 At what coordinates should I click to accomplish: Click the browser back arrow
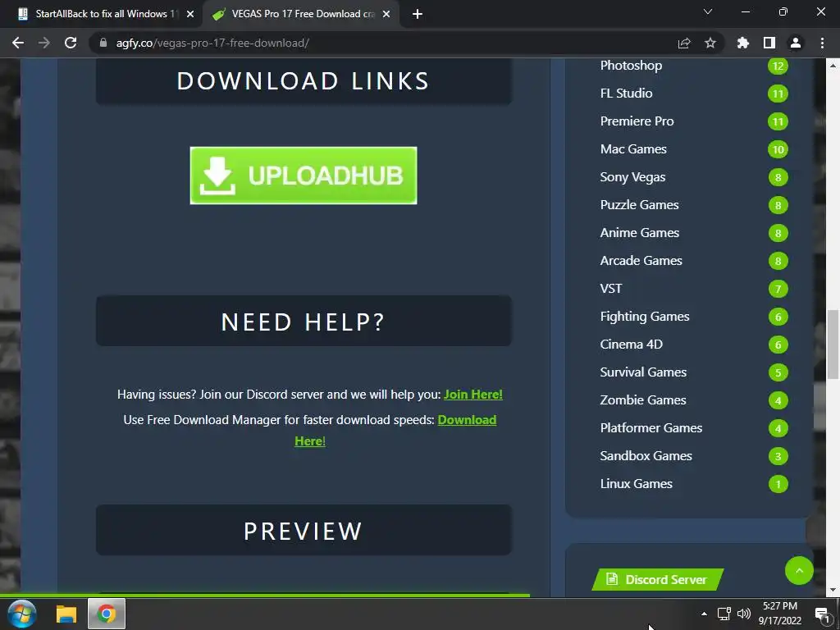pyautogui.click(x=18, y=43)
